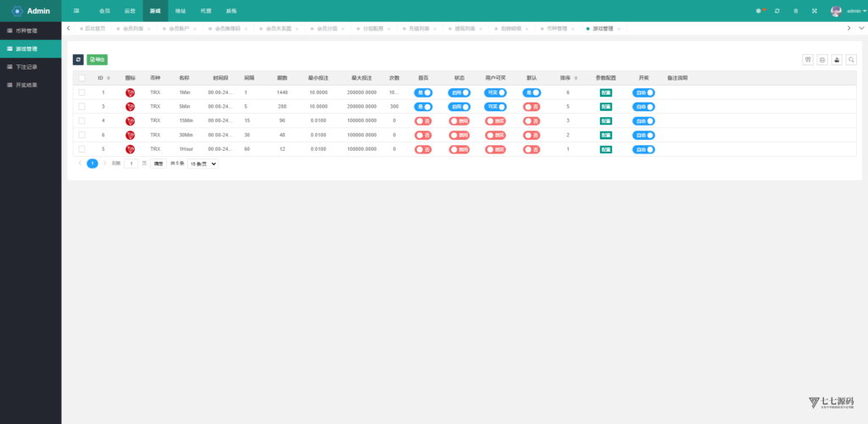This screenshot has width=868, height=424.
Task: Click the next page arrow in pagination
Action: coord(104,164)
